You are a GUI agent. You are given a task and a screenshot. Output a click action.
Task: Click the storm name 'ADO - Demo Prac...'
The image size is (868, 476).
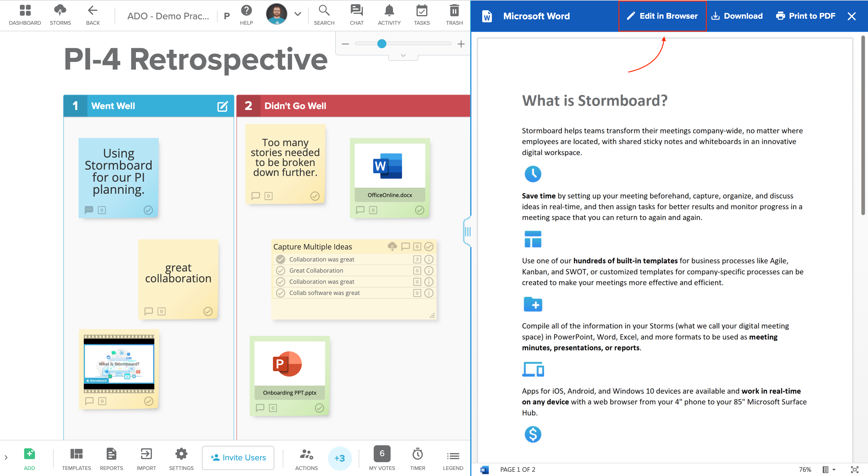point(168,16)
